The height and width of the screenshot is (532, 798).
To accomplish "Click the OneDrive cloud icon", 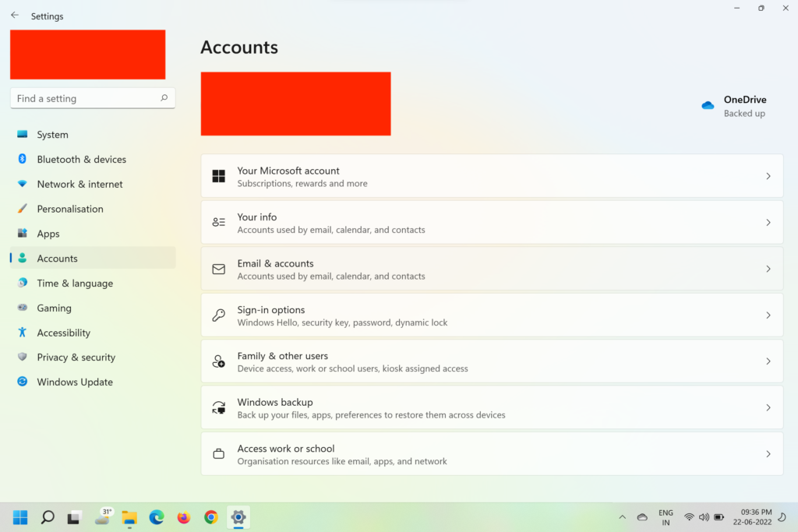I will click(x=708, y=105).
